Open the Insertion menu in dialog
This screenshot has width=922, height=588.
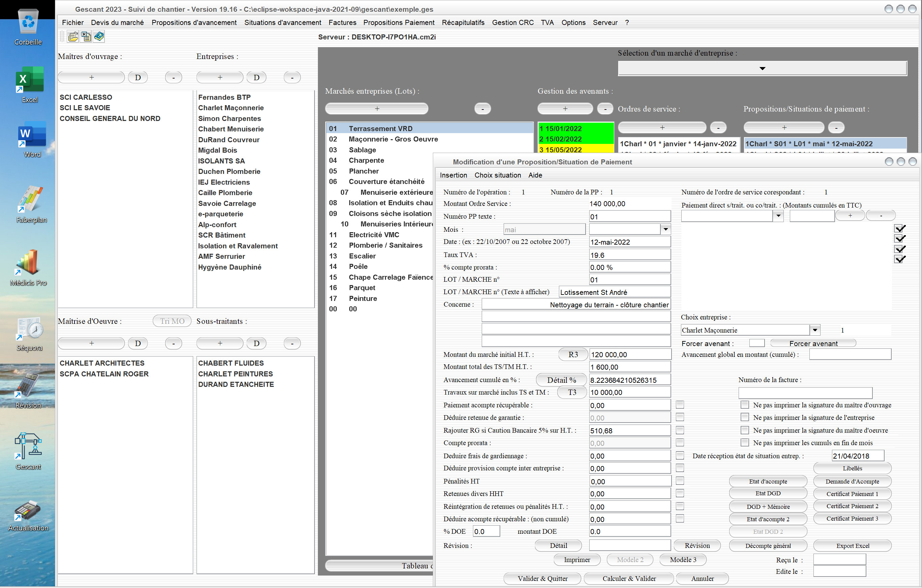point(453,175)
